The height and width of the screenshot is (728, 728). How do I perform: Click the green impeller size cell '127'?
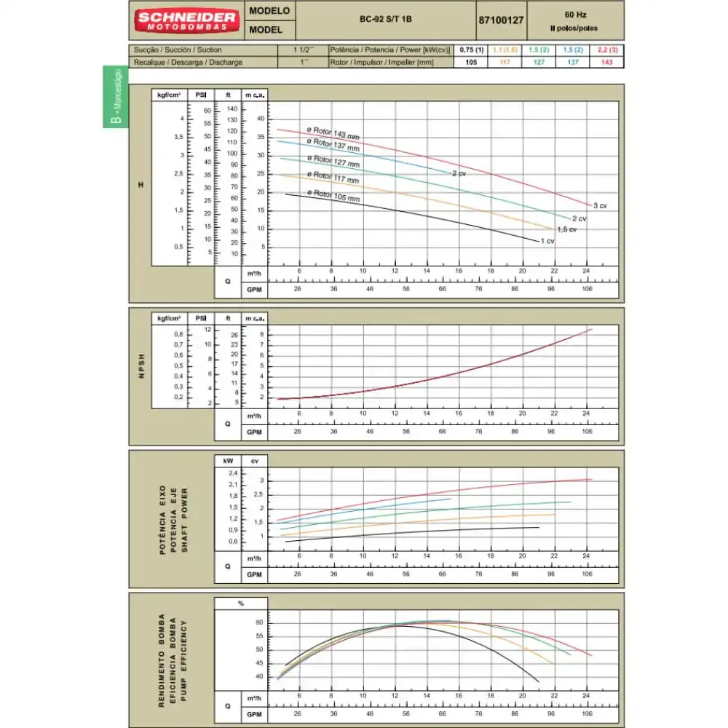pos(539,62)
